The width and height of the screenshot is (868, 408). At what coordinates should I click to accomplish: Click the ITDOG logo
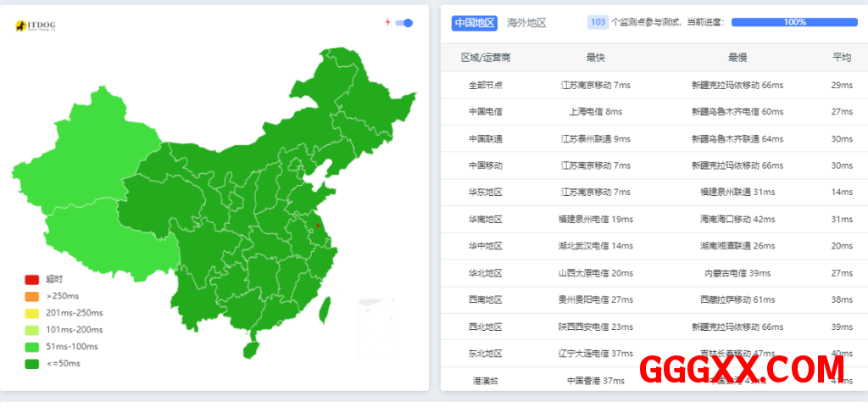click(x=36, y=26)
